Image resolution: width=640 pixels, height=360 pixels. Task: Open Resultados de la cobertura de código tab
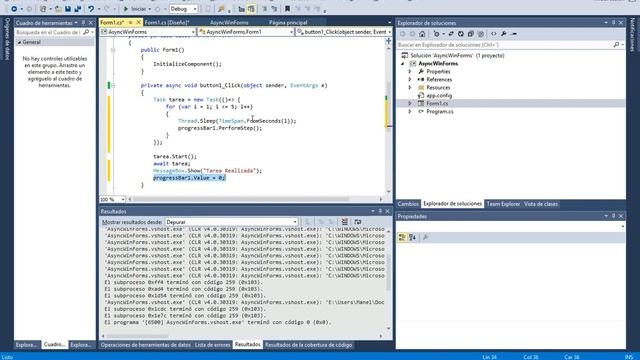(309, 345)
